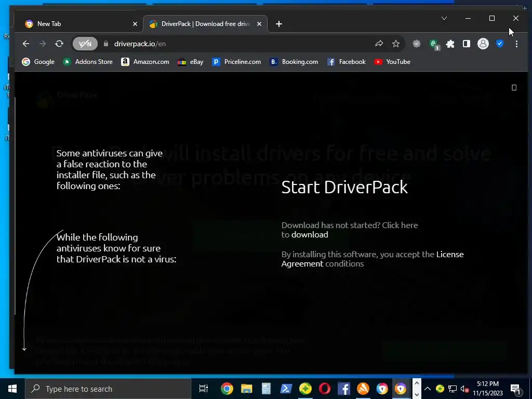Open the Extensions puzzle piece menu
Screen dimensions: 532x399
[450, 44]
